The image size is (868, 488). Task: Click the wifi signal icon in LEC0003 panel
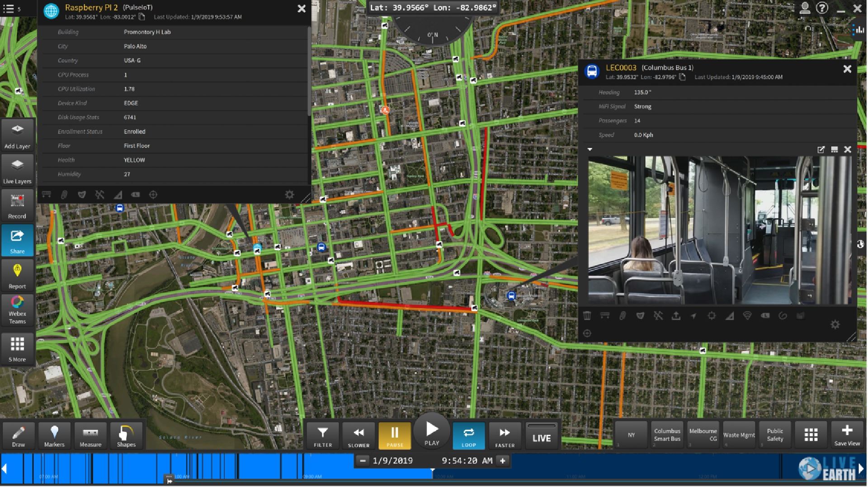(747, 316)
